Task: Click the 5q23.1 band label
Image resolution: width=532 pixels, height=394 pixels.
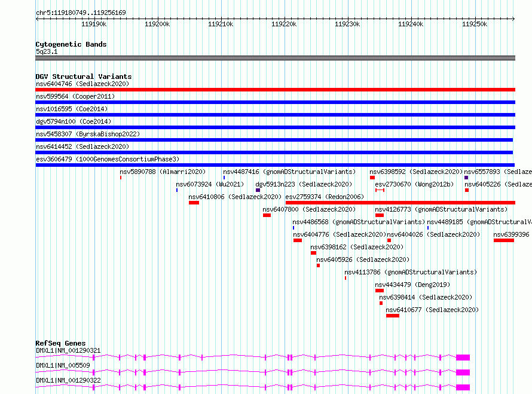Action: 47,51
